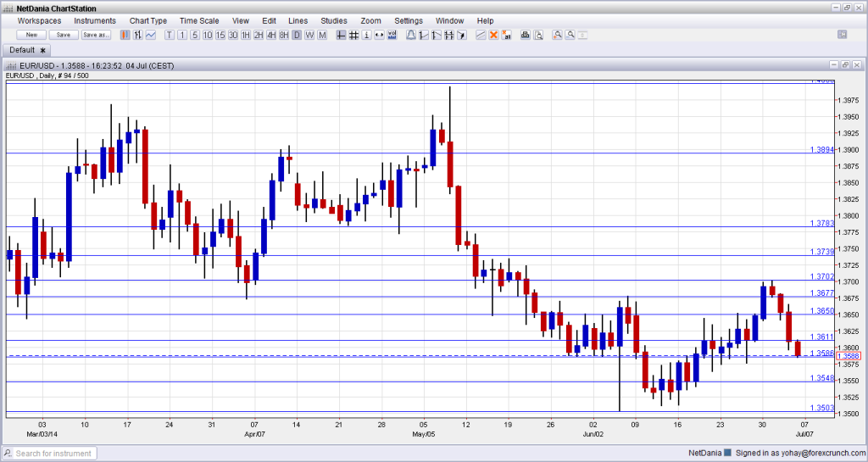Screen dimensions: 868x462
Task: Open the Help menu
Action: tap(485, 21)
